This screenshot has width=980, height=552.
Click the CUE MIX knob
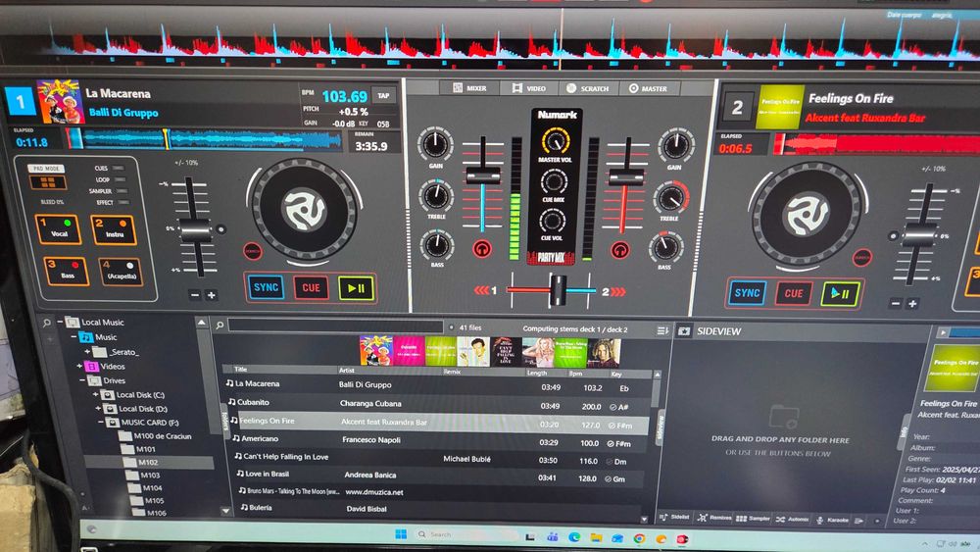[x=554, y=182]
